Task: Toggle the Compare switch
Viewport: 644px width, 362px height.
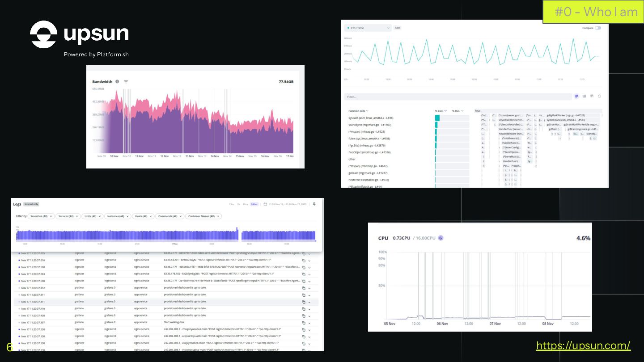Action: click(x=598, y=28)
